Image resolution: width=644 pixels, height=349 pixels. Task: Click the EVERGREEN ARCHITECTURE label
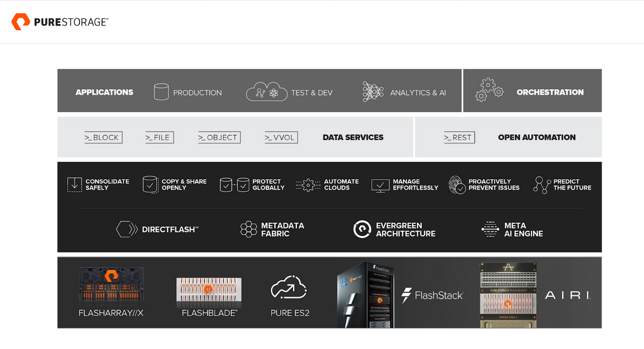tap(406, 230)
